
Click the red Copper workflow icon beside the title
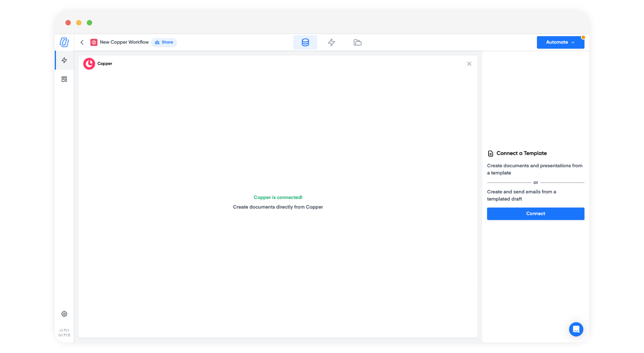pos(94,42)
